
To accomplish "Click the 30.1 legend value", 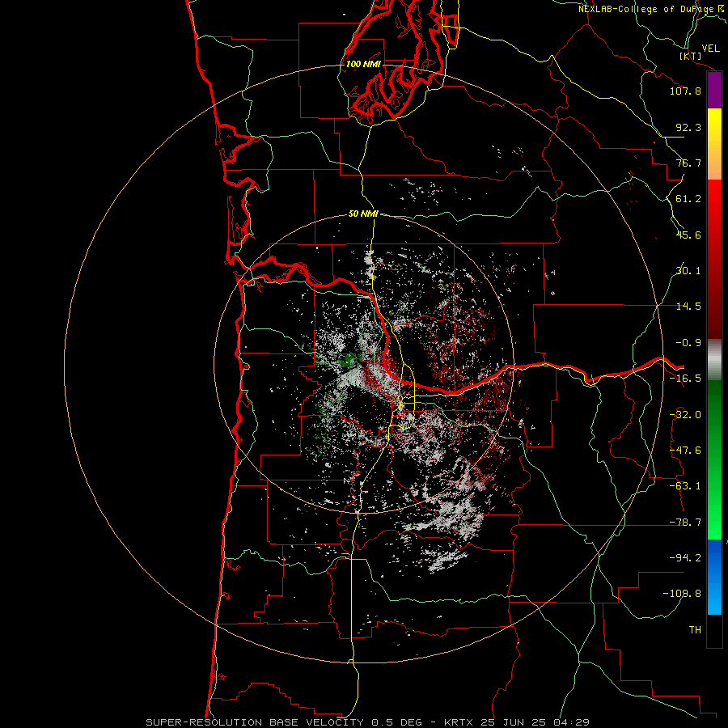I will (x=688, y=271).
